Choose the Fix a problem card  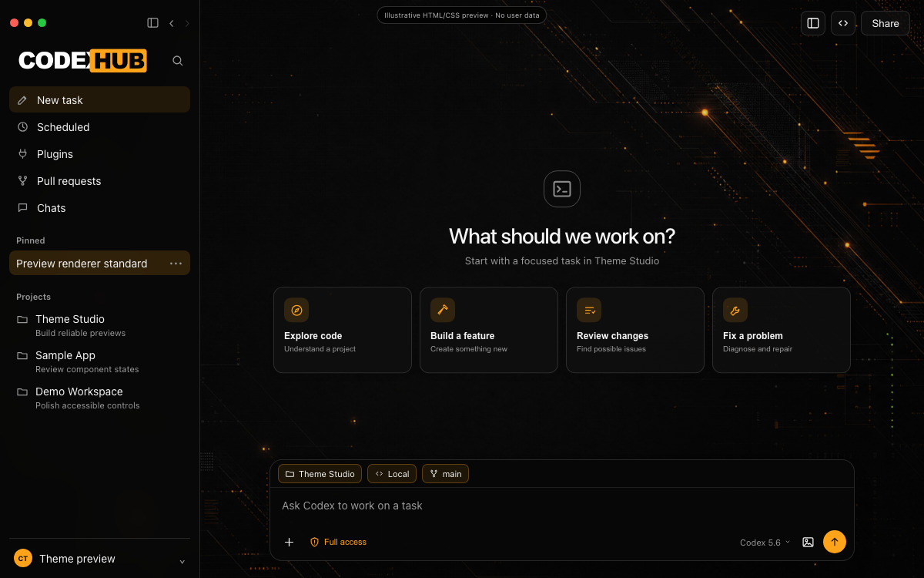point(782,330)
